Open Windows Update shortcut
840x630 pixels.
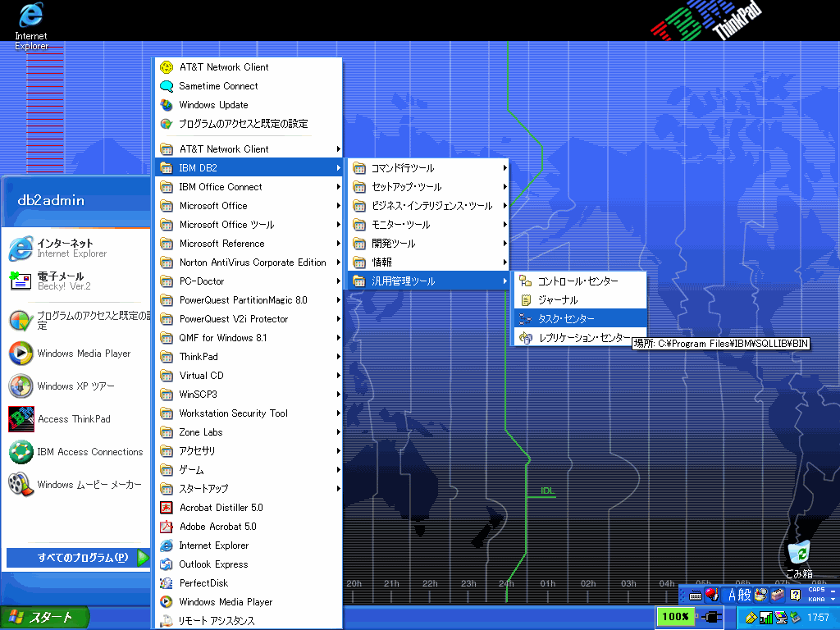coord(249,105)
